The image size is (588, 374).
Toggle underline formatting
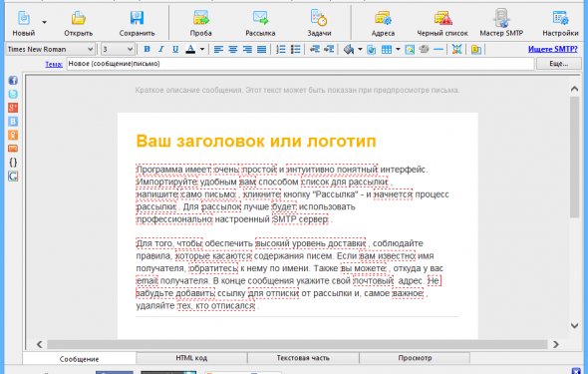point(175,49)
